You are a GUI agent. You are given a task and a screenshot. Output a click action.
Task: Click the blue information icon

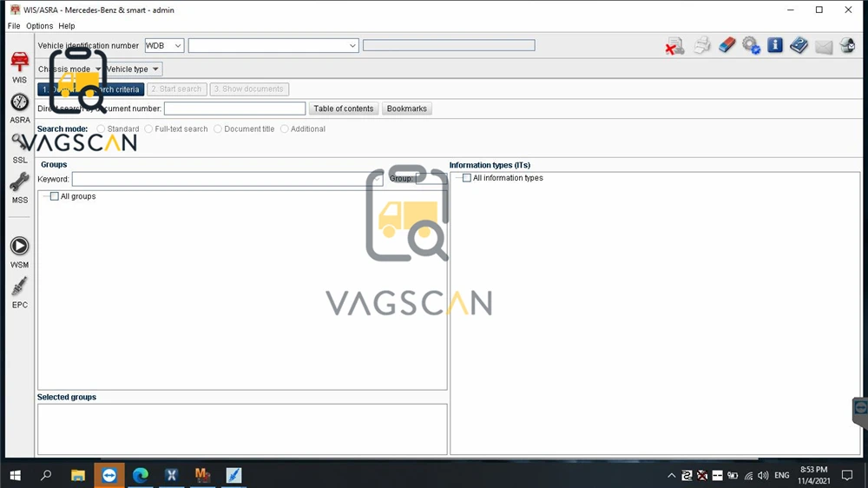pos(775,45)
